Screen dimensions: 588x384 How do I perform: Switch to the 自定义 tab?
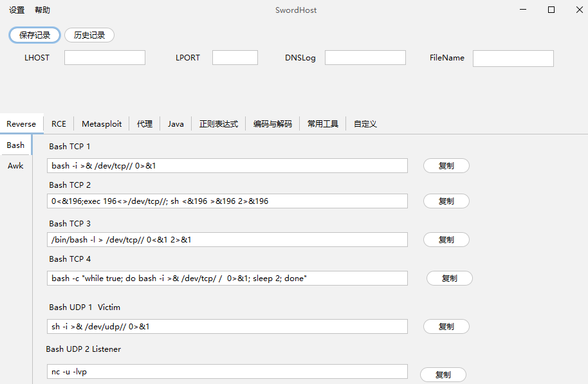(x=365, y=123)
